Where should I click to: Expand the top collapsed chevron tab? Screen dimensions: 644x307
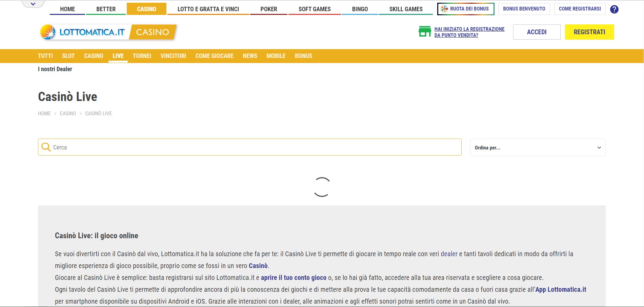(33, 4)
